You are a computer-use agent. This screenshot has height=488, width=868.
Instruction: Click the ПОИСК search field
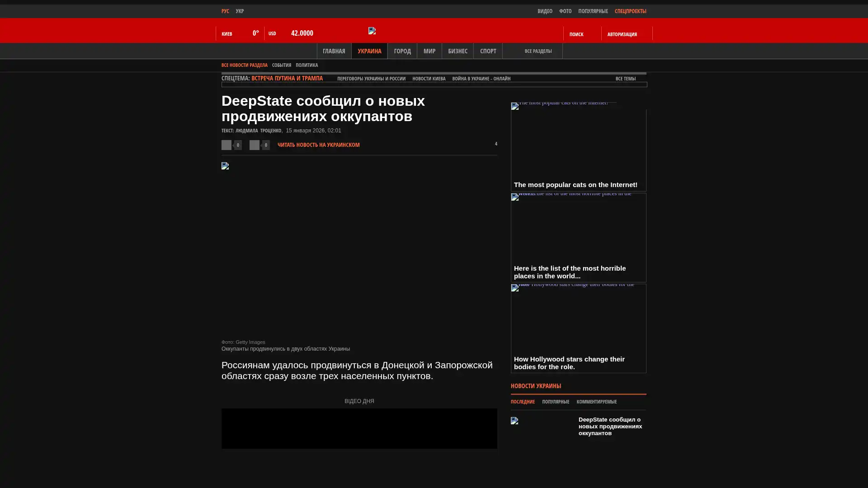tap(576, 34)
